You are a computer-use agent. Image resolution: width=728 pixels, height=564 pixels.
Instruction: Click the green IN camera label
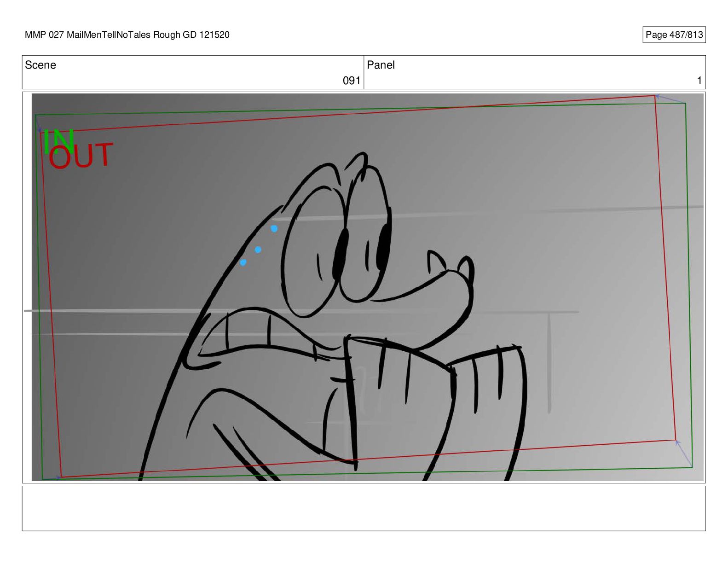click(x=59, y=140)
